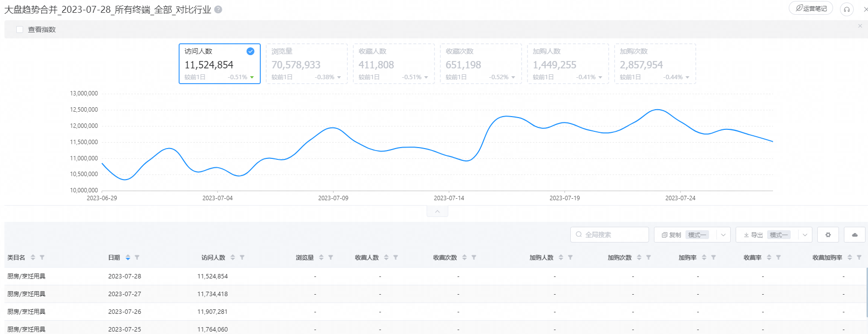Filter the 加购人数 column
The width and height of the screenshot is (868, 334).
pyautogui.click(x=570, y=257)
